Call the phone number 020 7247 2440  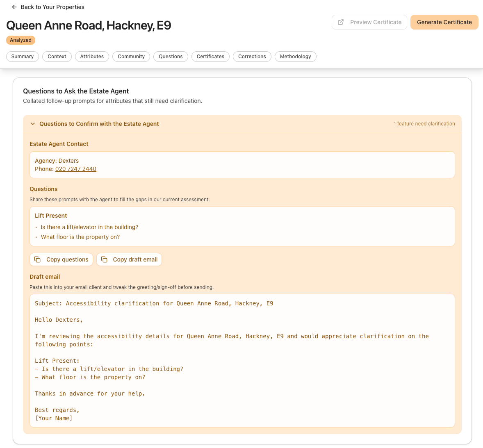tap(76, 169)
